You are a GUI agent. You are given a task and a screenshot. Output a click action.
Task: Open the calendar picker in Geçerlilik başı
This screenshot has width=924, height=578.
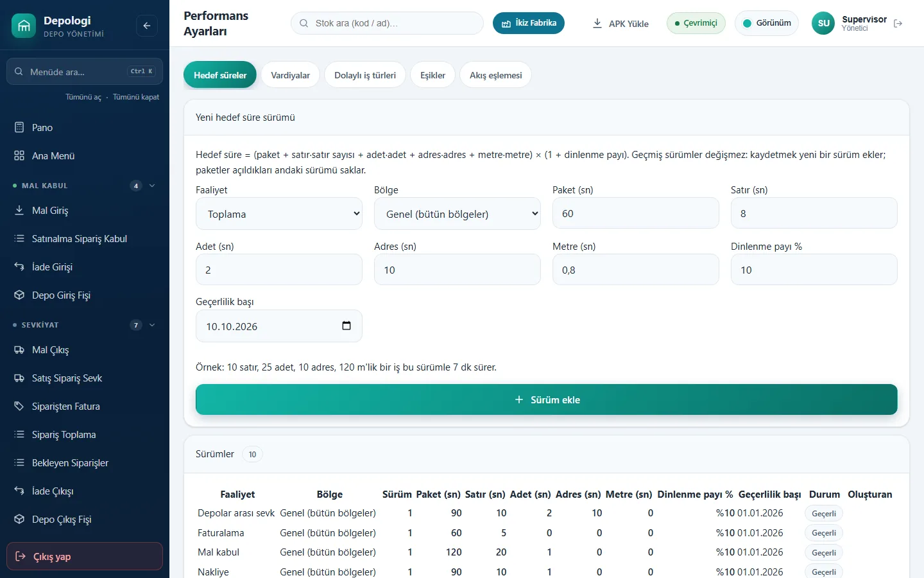346,326
